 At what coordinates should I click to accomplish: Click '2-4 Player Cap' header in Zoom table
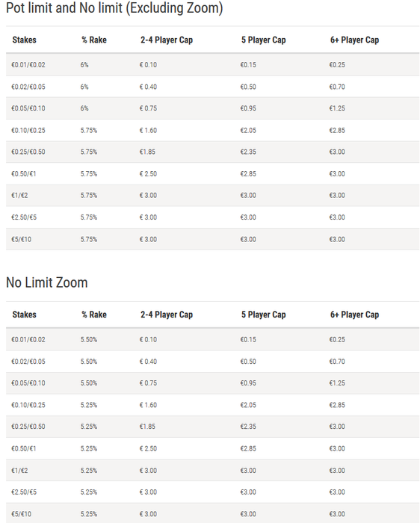pos(167,315)
